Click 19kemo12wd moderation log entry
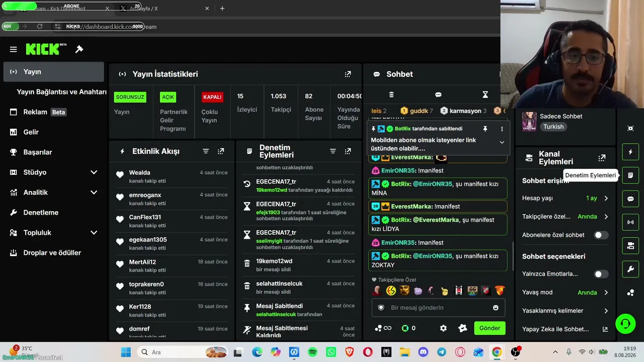 [x=274, y=261]
